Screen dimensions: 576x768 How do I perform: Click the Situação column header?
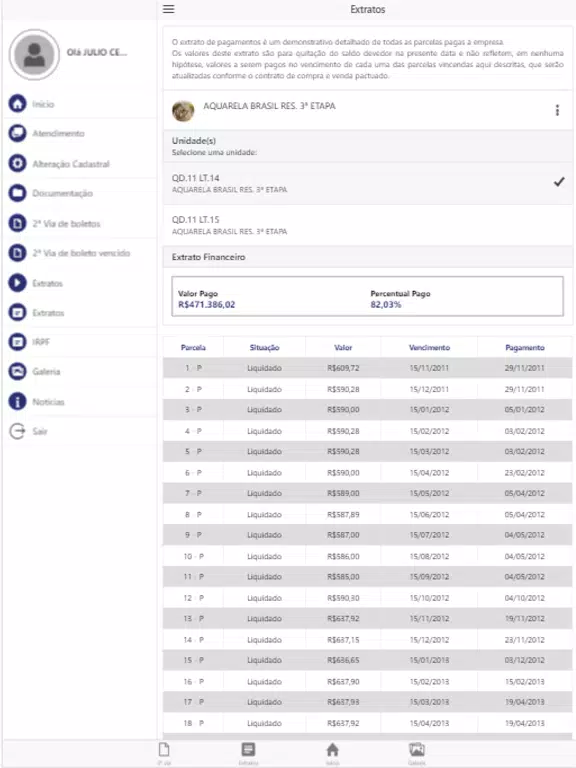[x=264, y=347]
